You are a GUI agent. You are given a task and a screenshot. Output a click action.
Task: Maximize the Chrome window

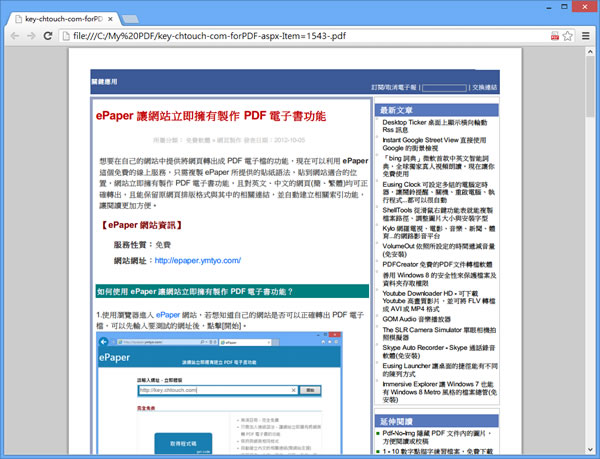click(x=564, y=7)
